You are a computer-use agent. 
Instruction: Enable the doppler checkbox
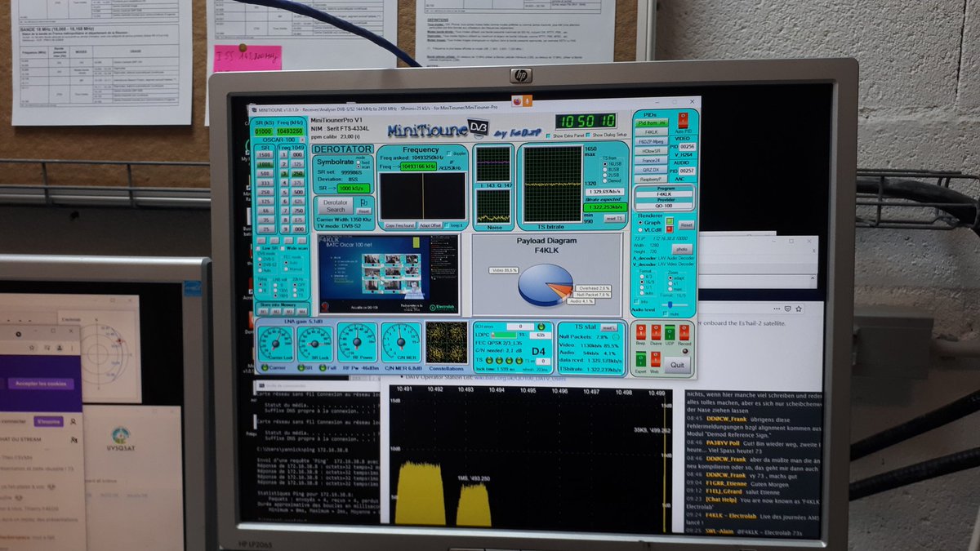[449, 153]
